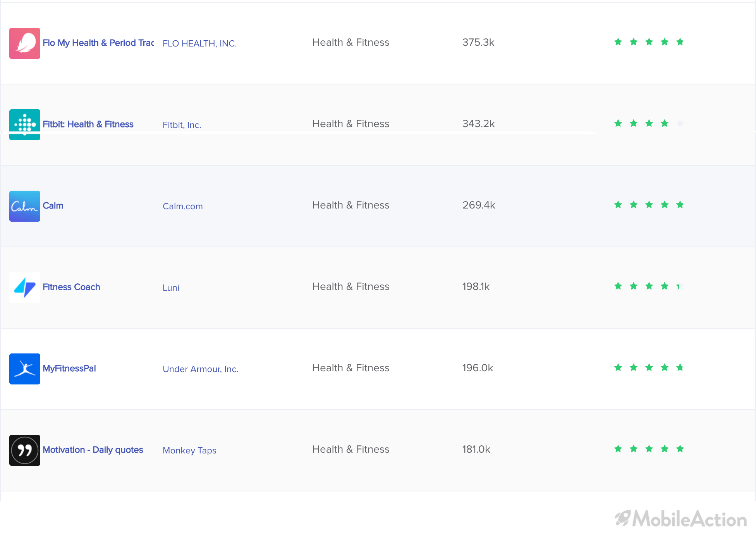Open the MyFitnessPal app link
The image size is (756, 548).
(x=69, y=369)
